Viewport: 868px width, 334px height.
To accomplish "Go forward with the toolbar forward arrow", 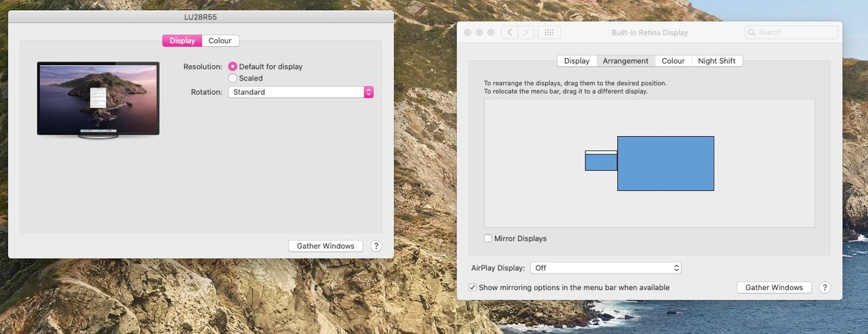I will tap(526, 32).
